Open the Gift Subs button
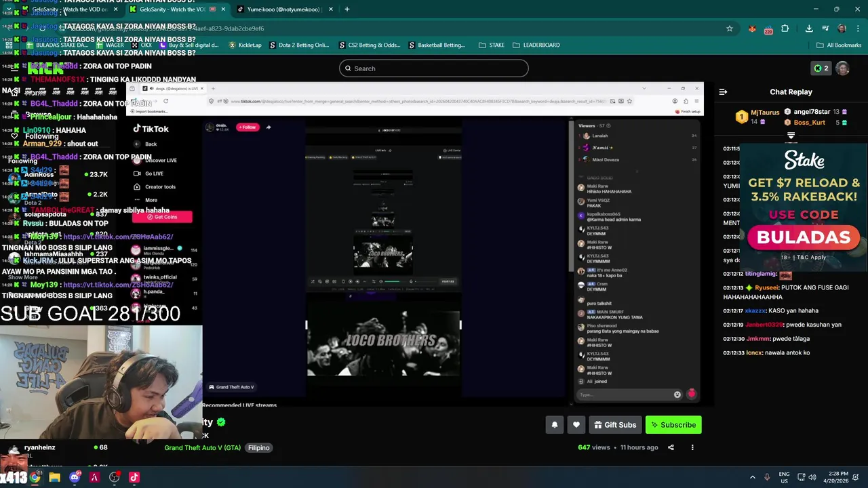868x488 pixels. [x=615, y=425]
